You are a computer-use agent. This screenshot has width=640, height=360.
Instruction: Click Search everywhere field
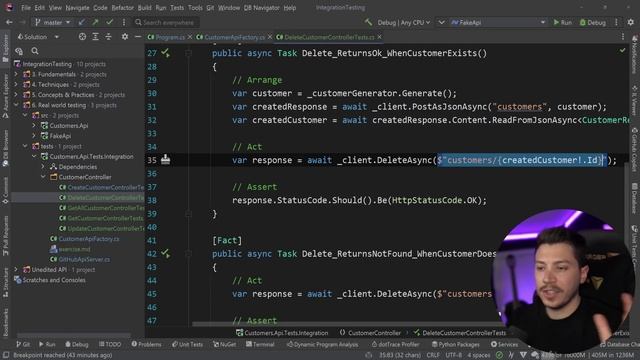click(x=167, y=22)
